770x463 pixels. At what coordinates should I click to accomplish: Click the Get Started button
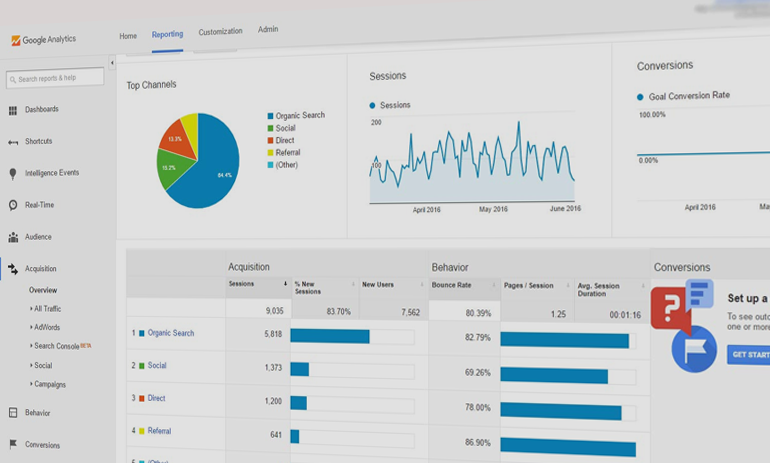pos(749,355)
